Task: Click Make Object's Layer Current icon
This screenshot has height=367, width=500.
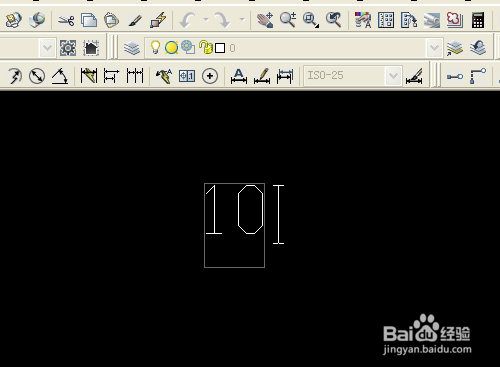Action: [455, 48]
